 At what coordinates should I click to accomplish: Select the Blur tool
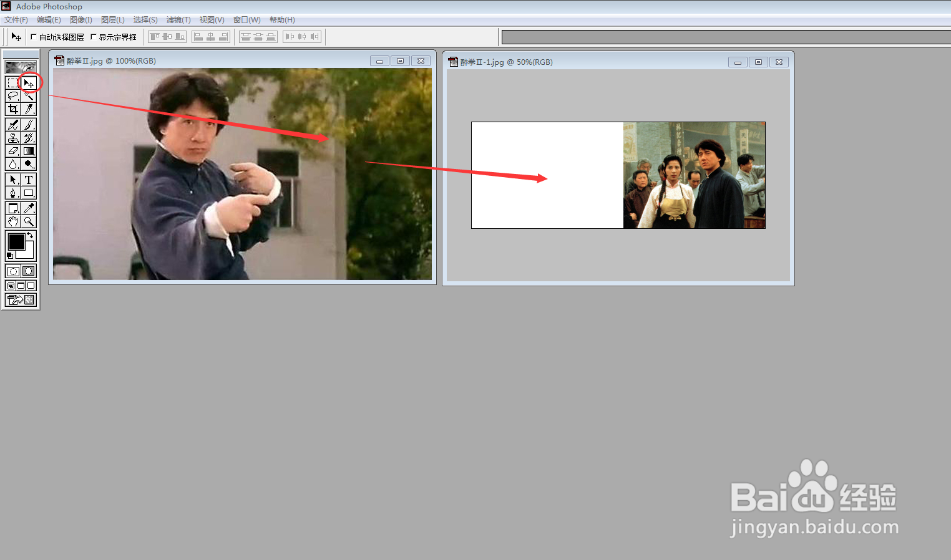click(13, 164)
